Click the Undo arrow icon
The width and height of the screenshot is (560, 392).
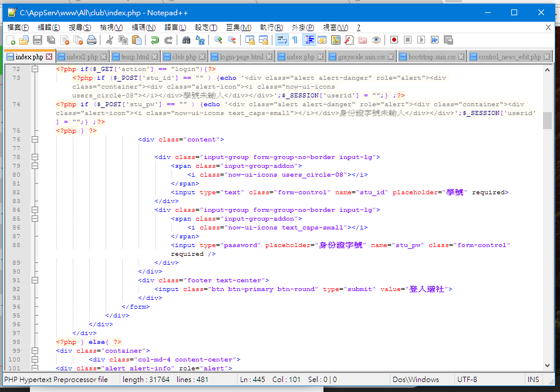pyautogui.click(x=154, y=40)
